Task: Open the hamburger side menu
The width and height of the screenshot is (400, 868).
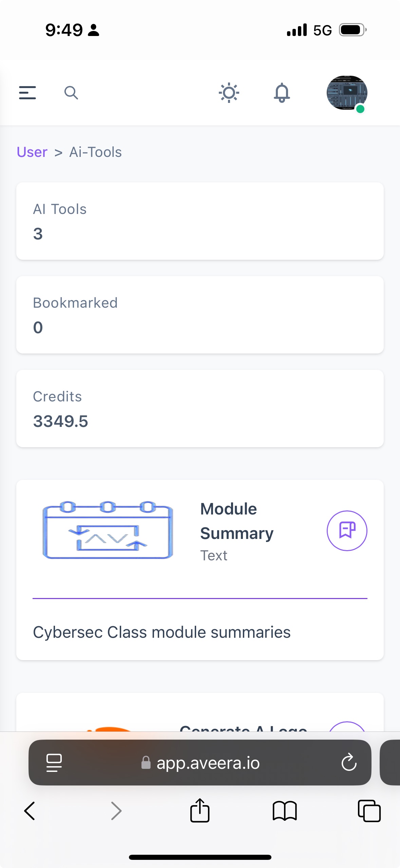Action: pos(27,93)
